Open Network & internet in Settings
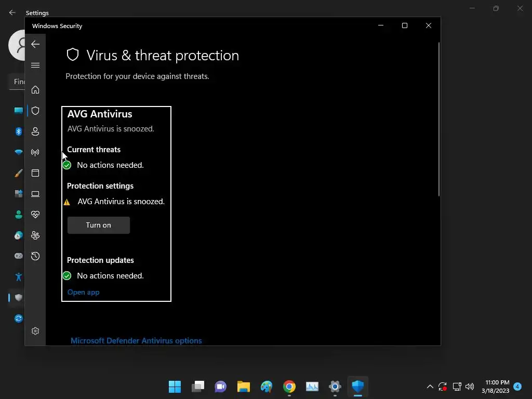Image resolution: width=532 pixels, height=399 pixels. tap(18, 152)
